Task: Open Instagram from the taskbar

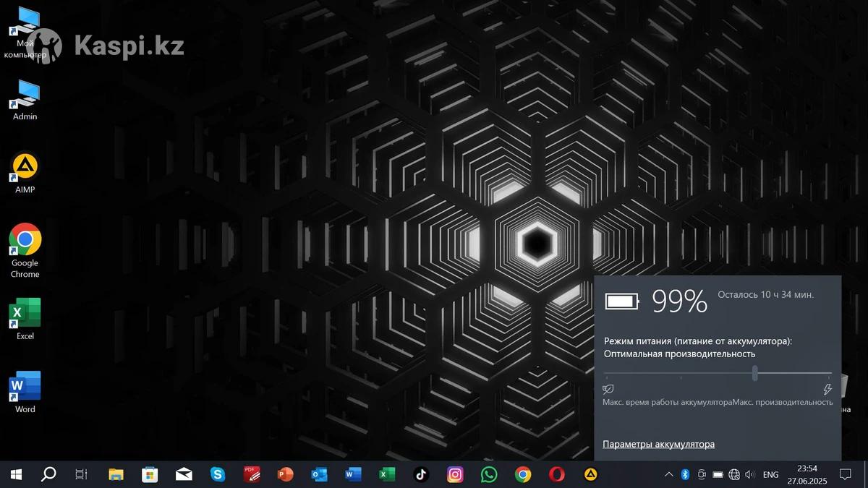Action: 455,474
